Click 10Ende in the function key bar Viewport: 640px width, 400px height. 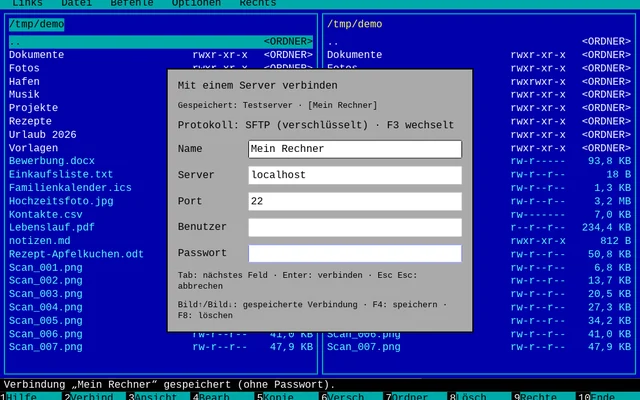tap(596, 396)
